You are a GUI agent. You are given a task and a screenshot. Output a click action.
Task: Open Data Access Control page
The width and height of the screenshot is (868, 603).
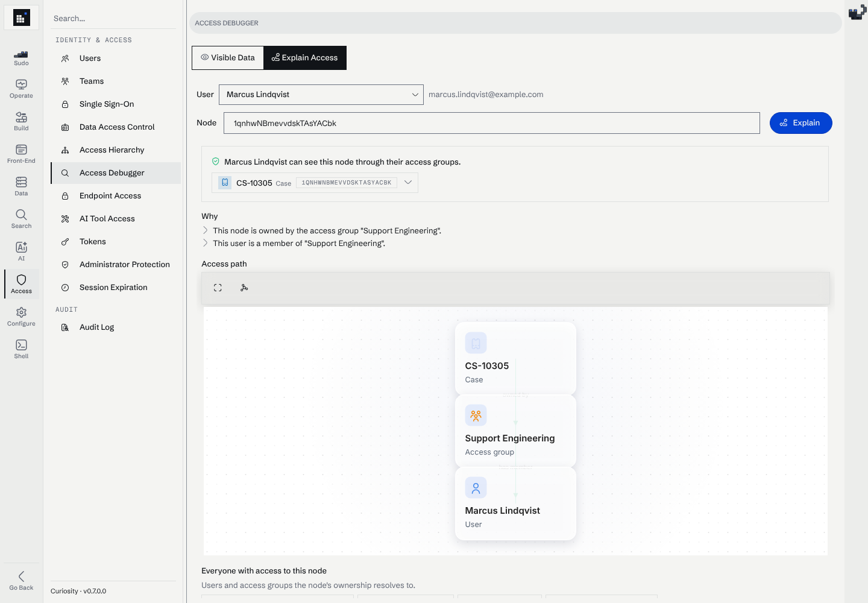(116, 127)
